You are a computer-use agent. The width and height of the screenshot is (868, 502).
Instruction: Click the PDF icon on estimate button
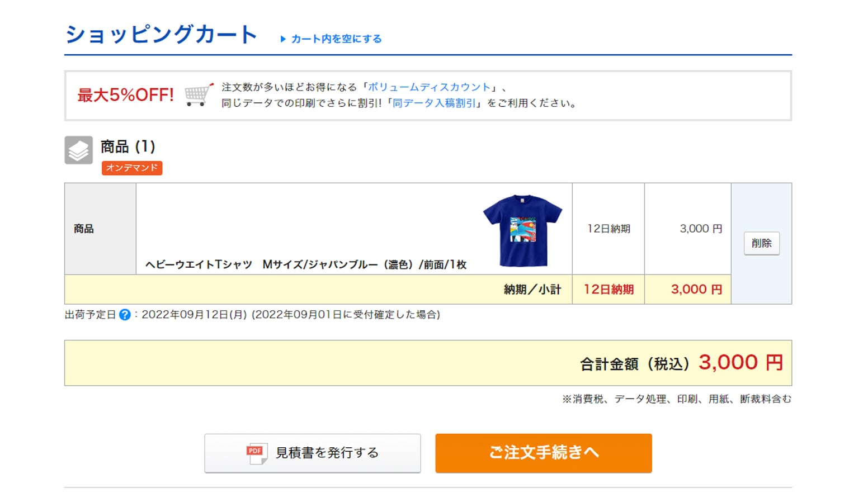(x=256, y=453)
